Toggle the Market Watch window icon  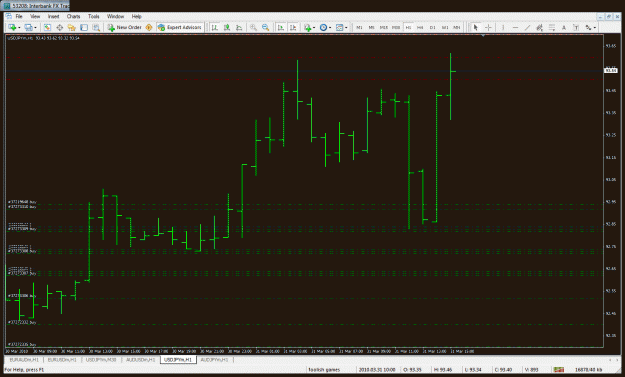tap(47, 27)
